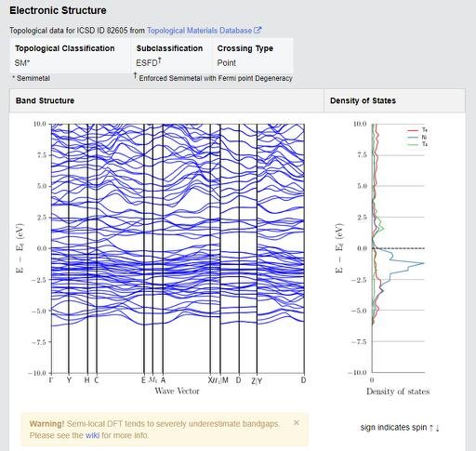Click the Topological Classification SM value
476x451 pixels.
point(22,63)
